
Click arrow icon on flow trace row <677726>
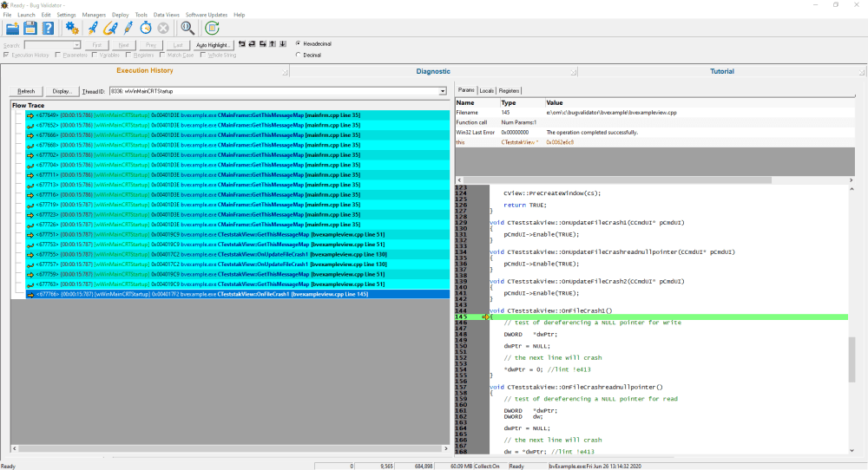coord(30,225)
